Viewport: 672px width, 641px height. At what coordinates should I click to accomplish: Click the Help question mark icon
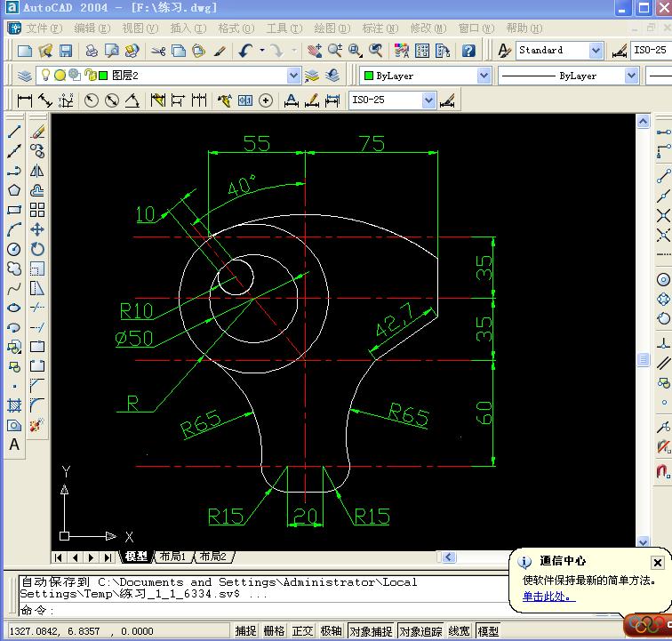[468, 51]
